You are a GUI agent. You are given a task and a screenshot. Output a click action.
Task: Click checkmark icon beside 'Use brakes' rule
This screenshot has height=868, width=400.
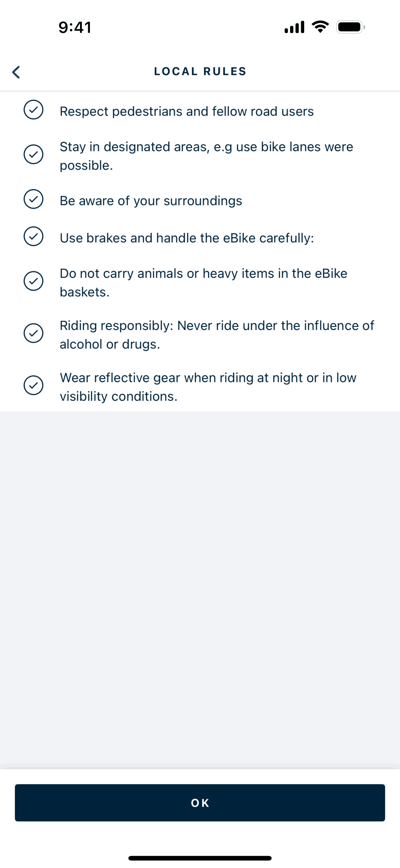33,236
